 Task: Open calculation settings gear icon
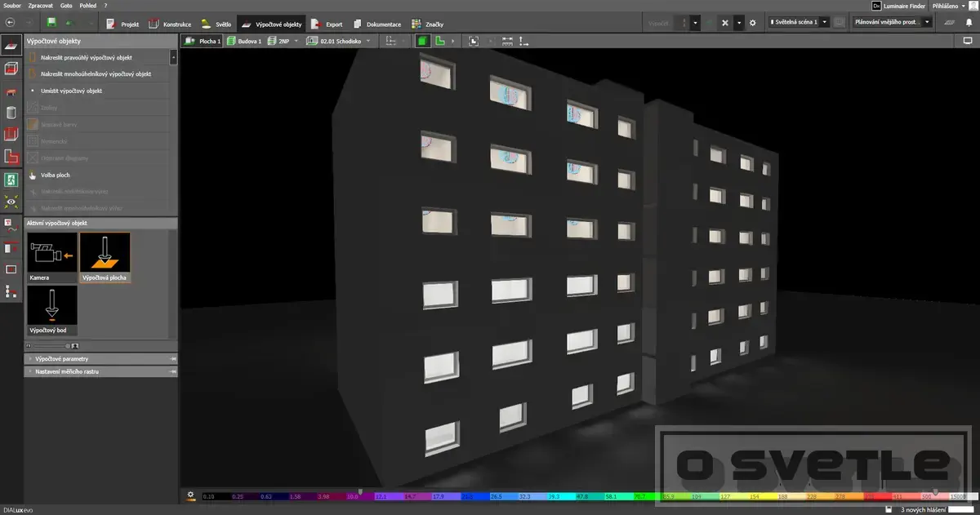752,23
